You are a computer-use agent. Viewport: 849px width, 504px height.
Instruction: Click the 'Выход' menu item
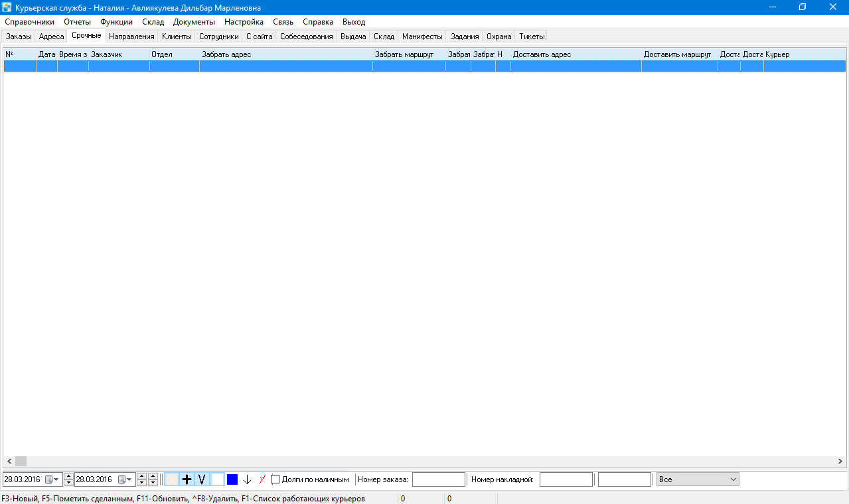(x=354, y=22)
